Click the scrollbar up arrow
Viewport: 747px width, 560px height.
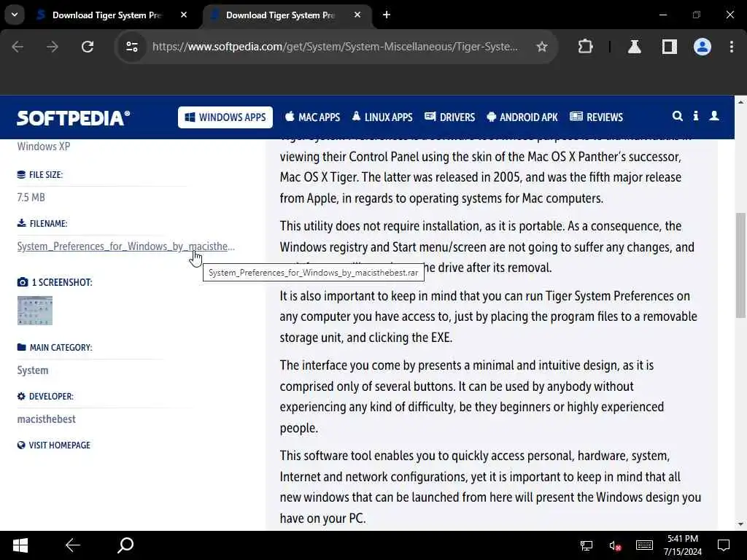[740, 102]
